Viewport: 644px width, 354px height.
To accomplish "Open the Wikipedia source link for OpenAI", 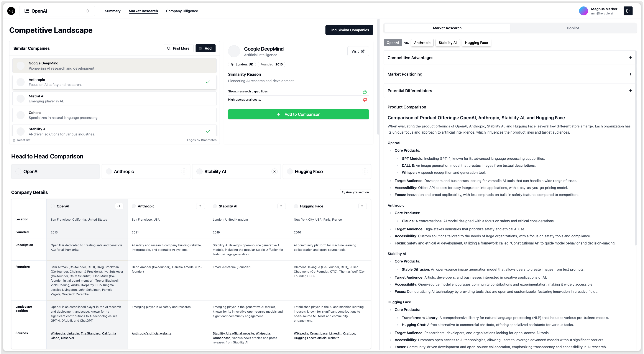I will coord(58,333).
